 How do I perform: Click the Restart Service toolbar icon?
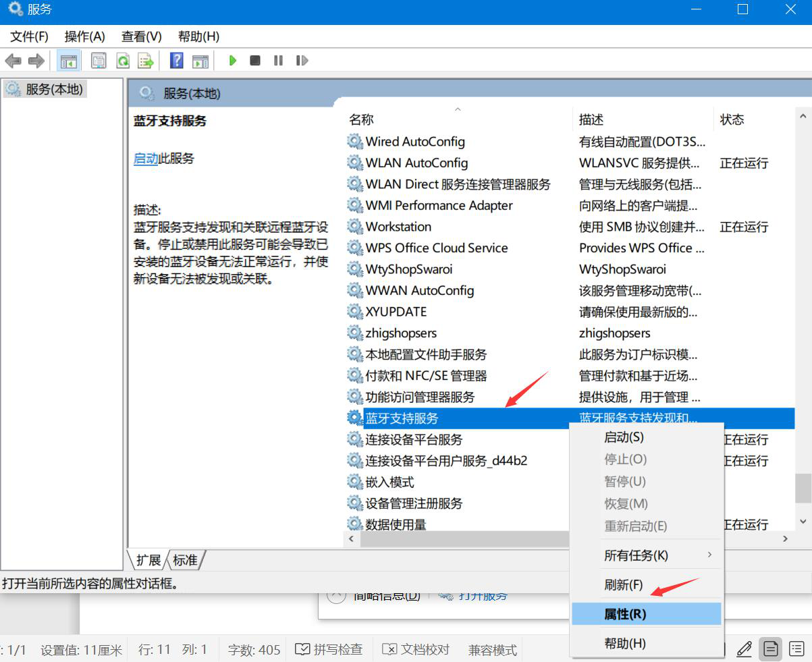302,61
